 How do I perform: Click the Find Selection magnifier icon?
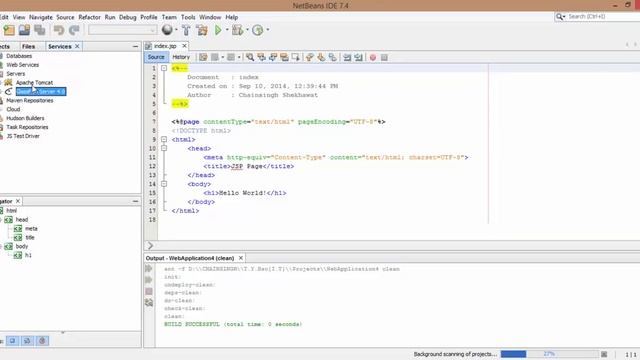(x=250, y=58)
